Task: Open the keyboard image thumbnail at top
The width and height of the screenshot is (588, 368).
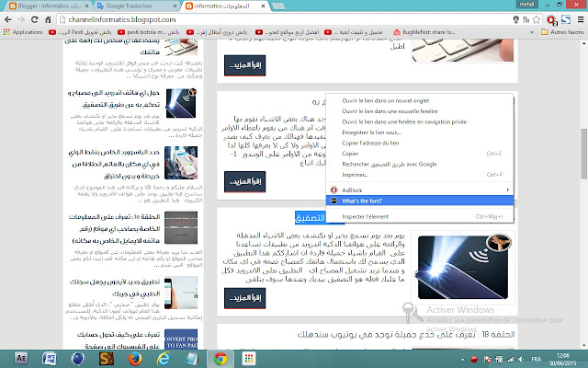Action: pyautogui.click(x=463, y=50)
